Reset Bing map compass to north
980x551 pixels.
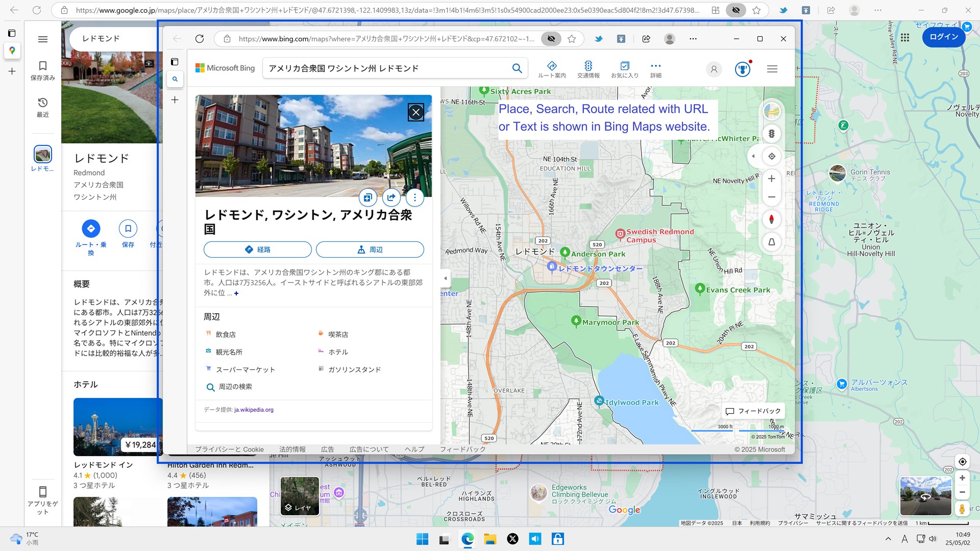click(x=772, y=219)
